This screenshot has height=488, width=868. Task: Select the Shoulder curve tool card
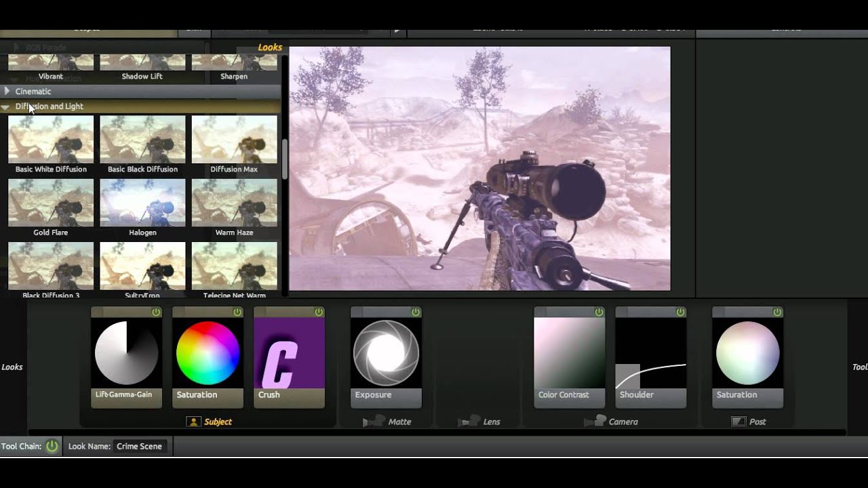(x=650, y=357)
